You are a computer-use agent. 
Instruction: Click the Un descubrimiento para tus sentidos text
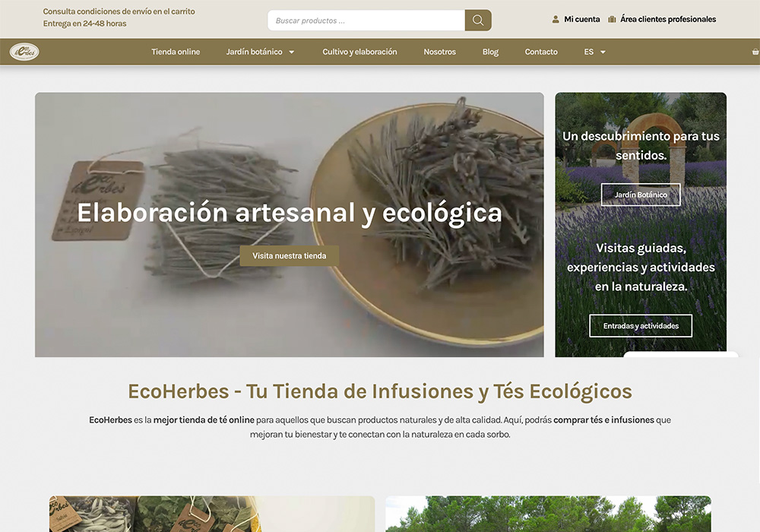(641, 146)
